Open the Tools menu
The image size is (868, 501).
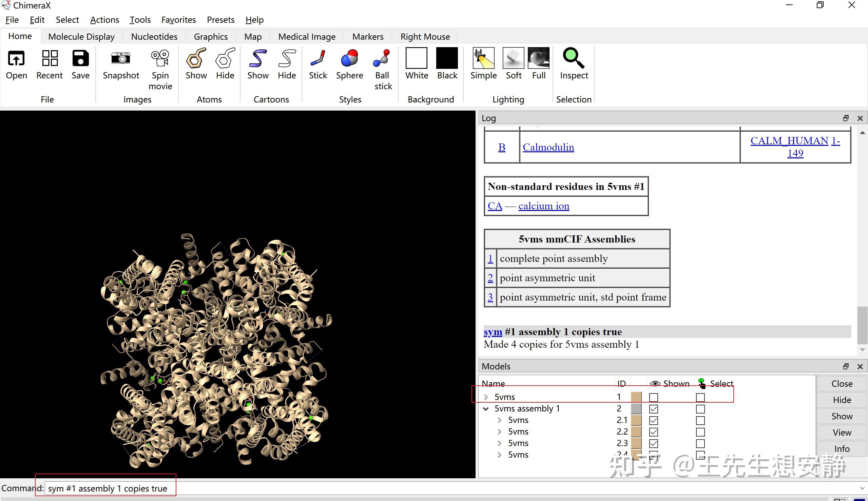(140, 20)
